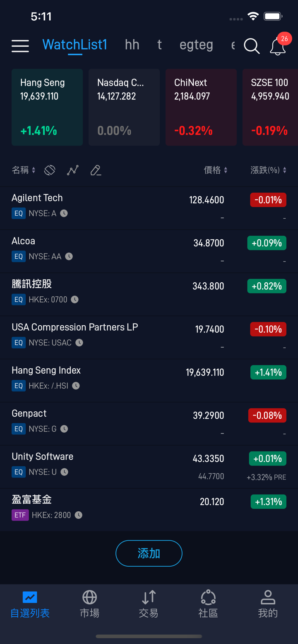298x644 pixels.
Task: Sort list by 名稱 name
Action: tap(23, 170)
